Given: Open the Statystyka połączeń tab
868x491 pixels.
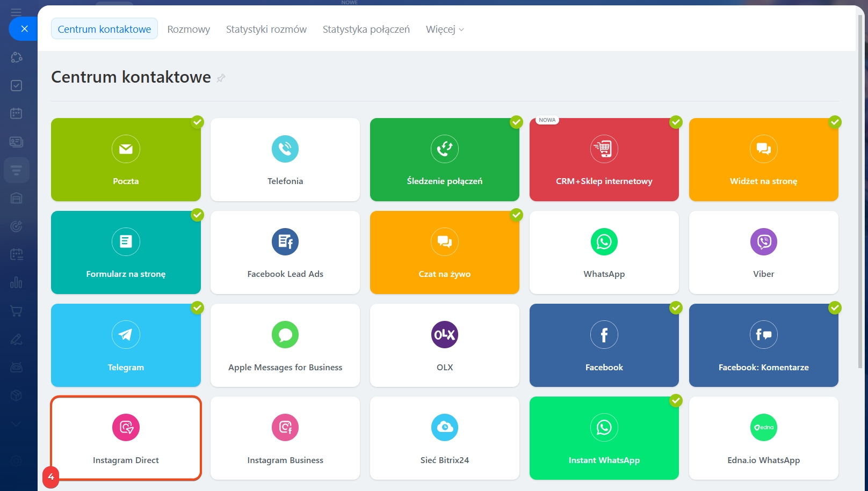Looking at the screenshot, I should coord(366,29).
